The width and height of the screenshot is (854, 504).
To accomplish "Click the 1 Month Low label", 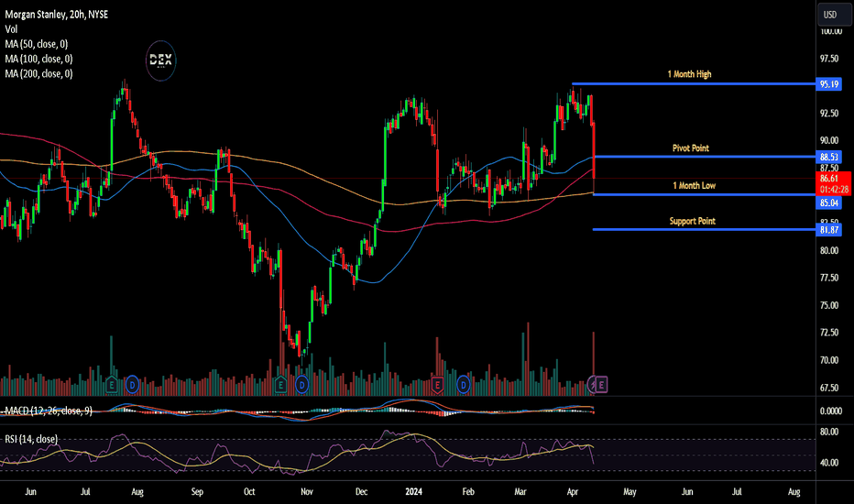I will coord(694,186).
